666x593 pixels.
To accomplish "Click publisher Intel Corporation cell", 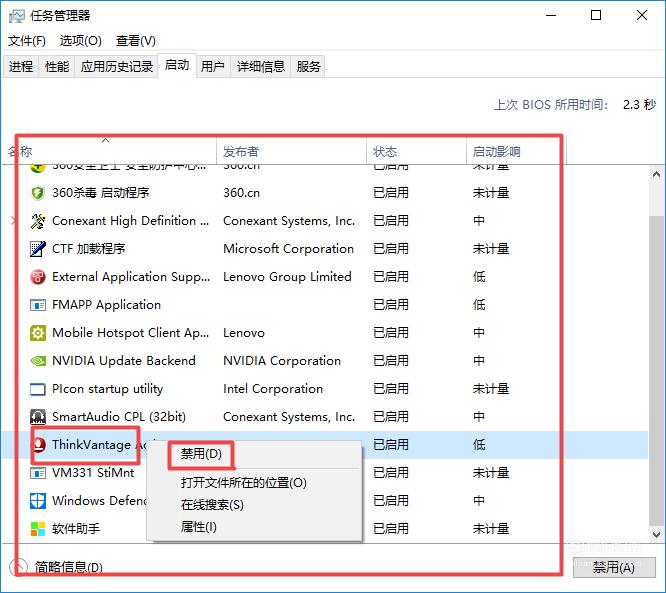I will pos(273,389).
